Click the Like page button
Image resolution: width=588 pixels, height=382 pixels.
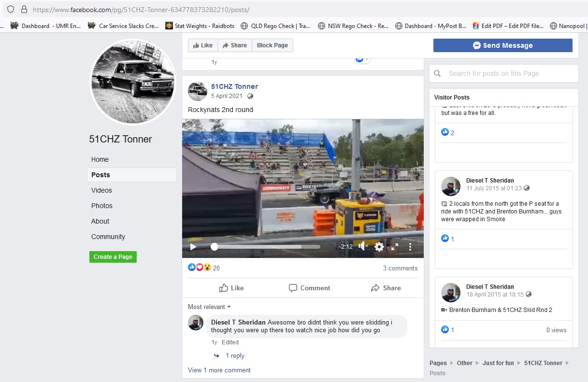(x=203, y=45)
